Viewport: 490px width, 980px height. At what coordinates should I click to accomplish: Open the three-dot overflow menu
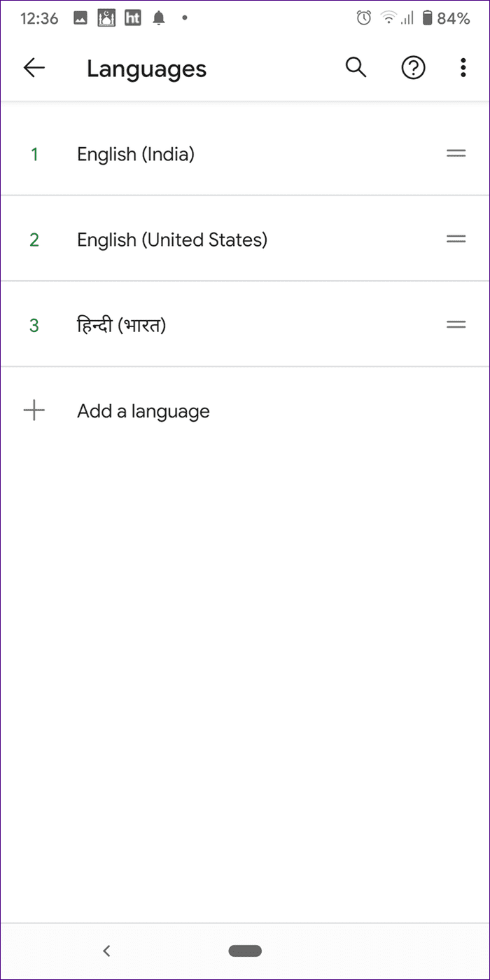[x=463, y=68]
